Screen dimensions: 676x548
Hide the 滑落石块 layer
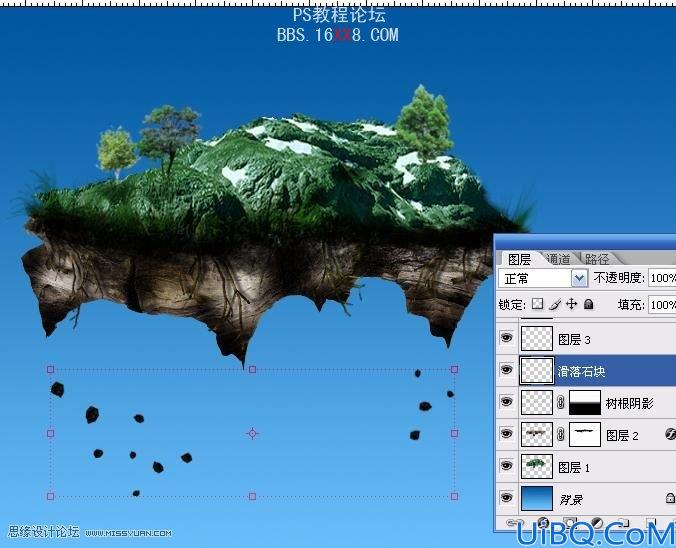507,370
